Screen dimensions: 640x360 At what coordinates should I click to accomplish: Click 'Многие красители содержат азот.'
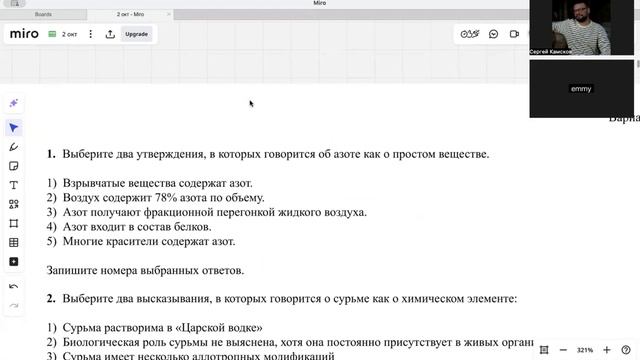click(149, 241)
